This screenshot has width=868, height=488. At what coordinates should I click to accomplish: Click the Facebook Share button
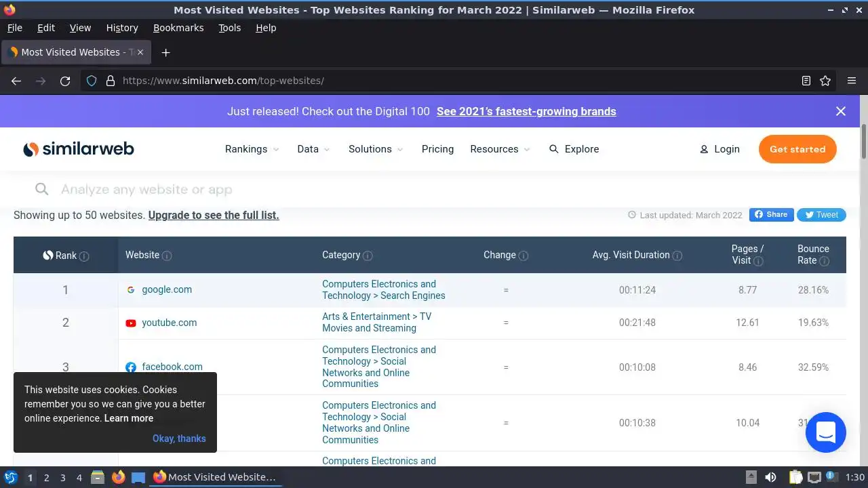[x=772, y=215]
